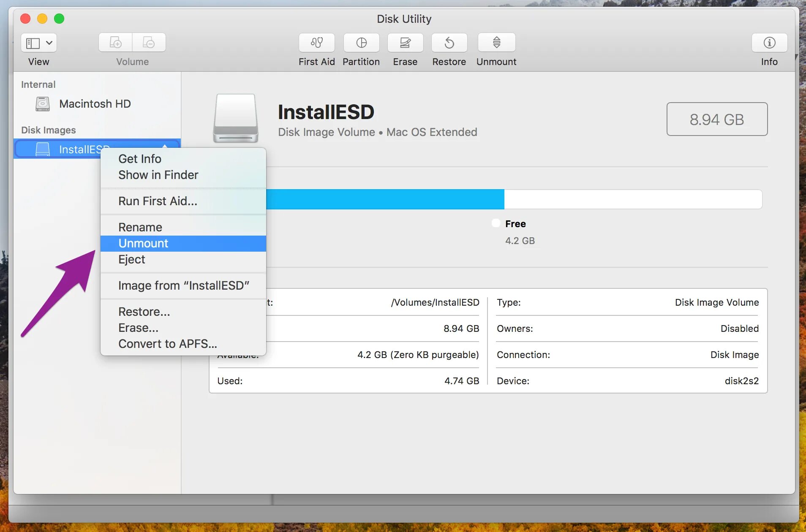The image size is (806, 532).
Task: Click the Erase toolbar icon
Action: pos(405,43)
